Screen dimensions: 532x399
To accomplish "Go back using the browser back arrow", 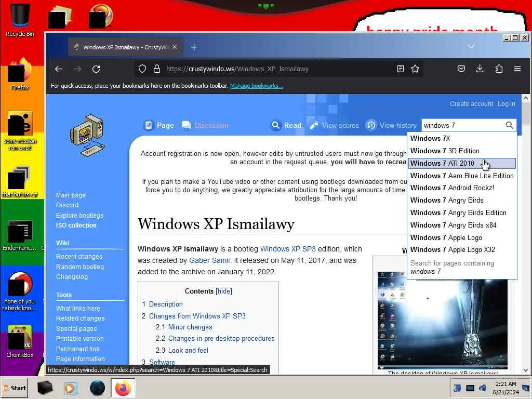I will tap(59, 69).
